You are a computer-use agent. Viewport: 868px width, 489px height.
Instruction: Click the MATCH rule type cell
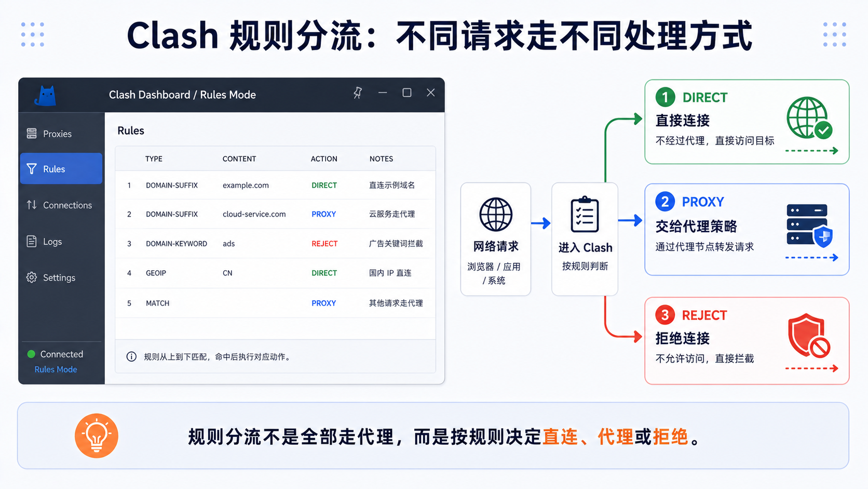(157, 303)
